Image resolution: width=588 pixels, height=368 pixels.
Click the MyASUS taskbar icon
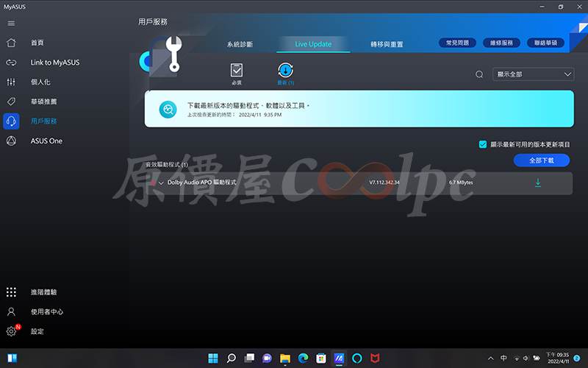click(x=339, y=358)
